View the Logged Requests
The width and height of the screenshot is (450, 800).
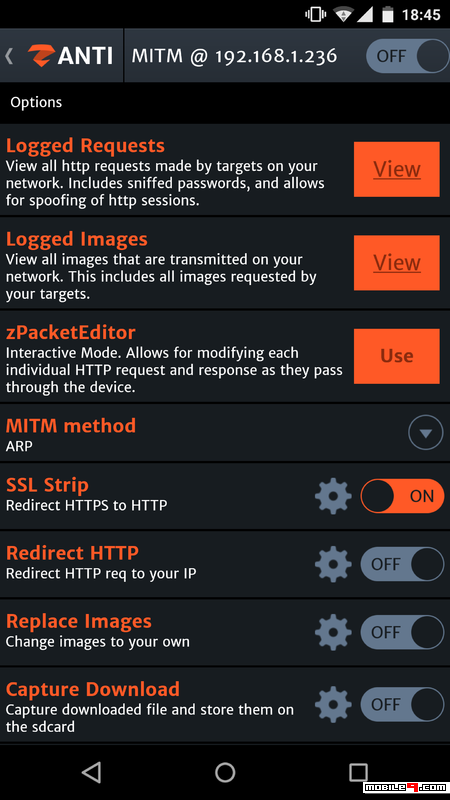(396, 169)
